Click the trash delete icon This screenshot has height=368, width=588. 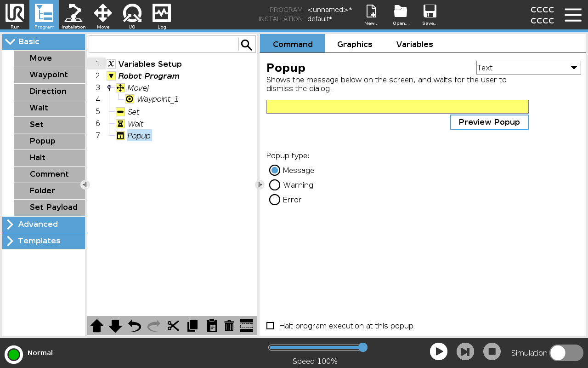pyautogui.click(x=229, y=326)
